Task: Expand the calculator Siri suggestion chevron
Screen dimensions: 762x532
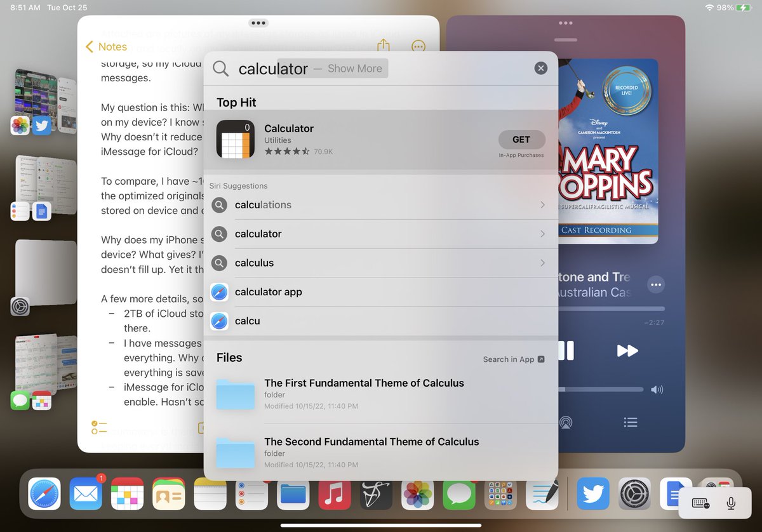Action: tap(542, 234)
